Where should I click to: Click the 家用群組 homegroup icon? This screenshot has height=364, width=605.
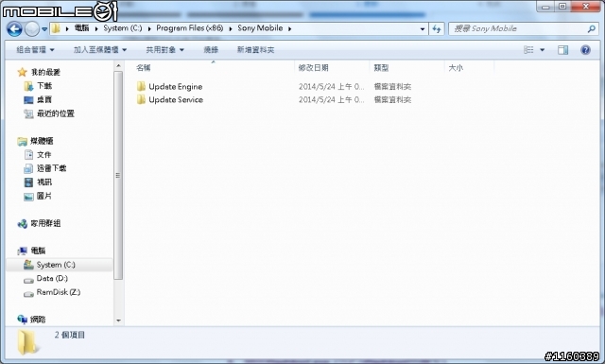22,223
